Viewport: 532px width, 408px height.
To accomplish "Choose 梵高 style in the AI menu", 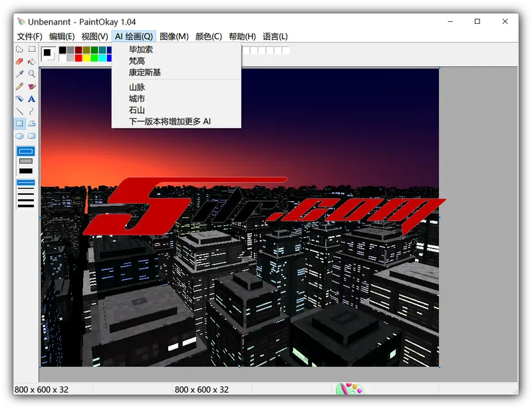I will pos(176,61).
